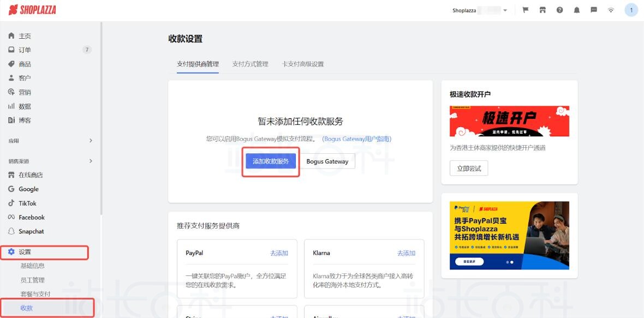Open 员工管理 settings subitem
644x318 pixels.
coord(32,280)
